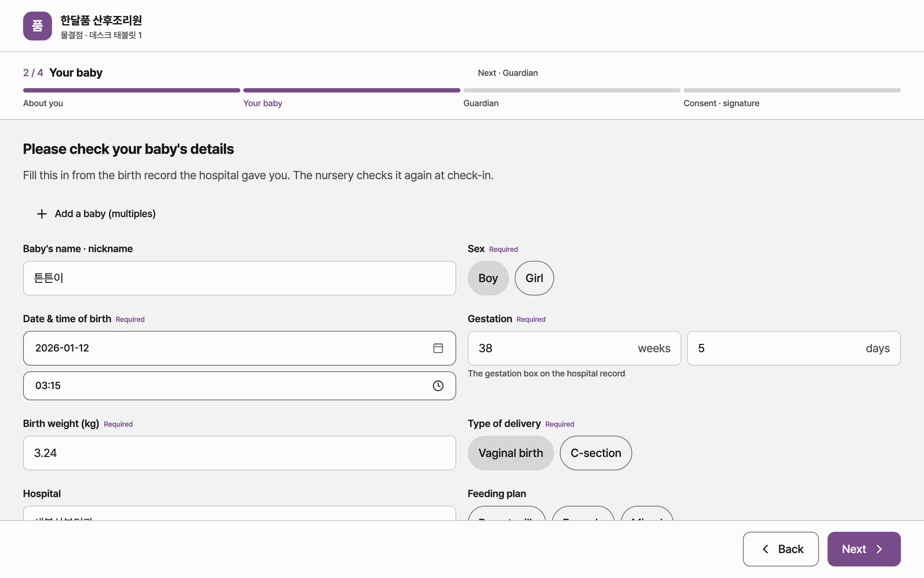The height and width of the screenshot is (578, 924).
Task: Select Boy as sex
Action: (x=488, y=278)
